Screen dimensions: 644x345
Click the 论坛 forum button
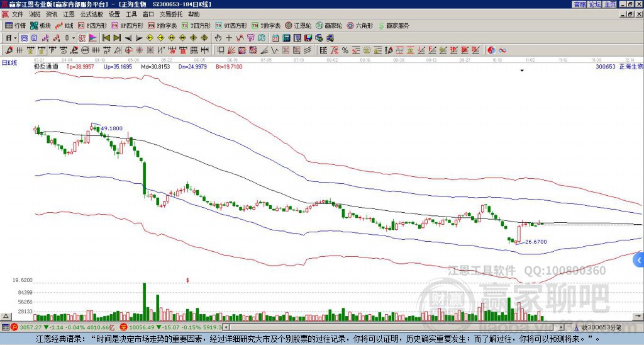point(595,4)
